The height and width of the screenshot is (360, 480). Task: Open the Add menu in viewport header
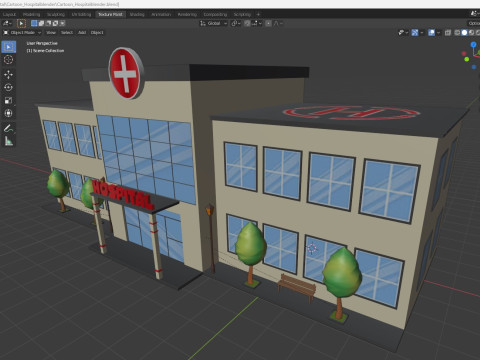82,32
